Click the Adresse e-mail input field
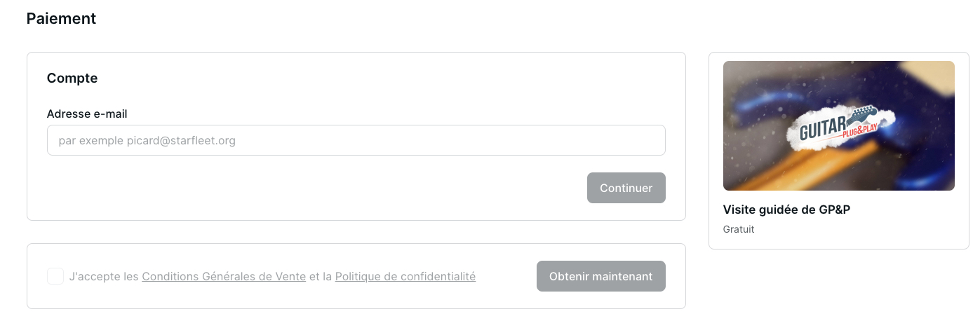 356,140
